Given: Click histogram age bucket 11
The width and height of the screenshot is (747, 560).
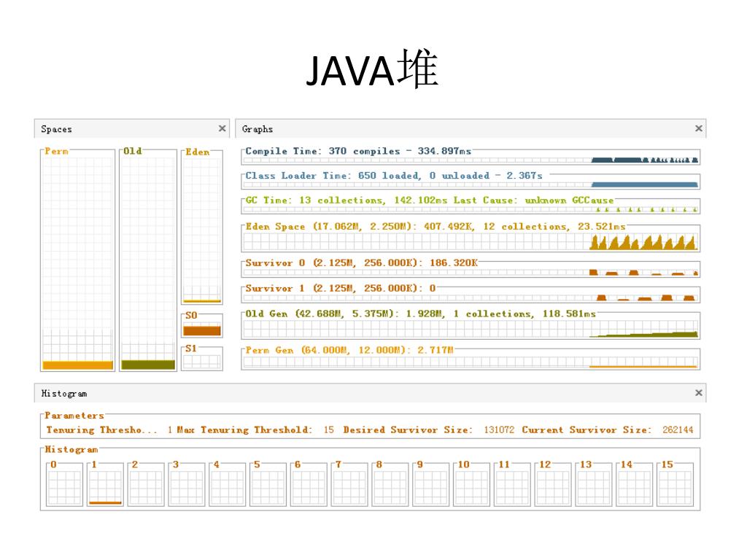Looking at the screenshot, I should click(512, 485).
